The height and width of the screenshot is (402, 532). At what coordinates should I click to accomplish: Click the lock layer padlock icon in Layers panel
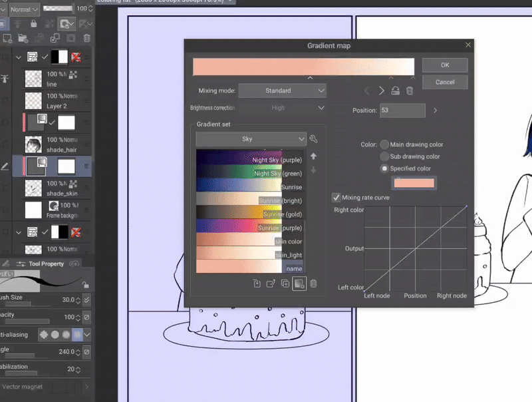tap(33, 23)
